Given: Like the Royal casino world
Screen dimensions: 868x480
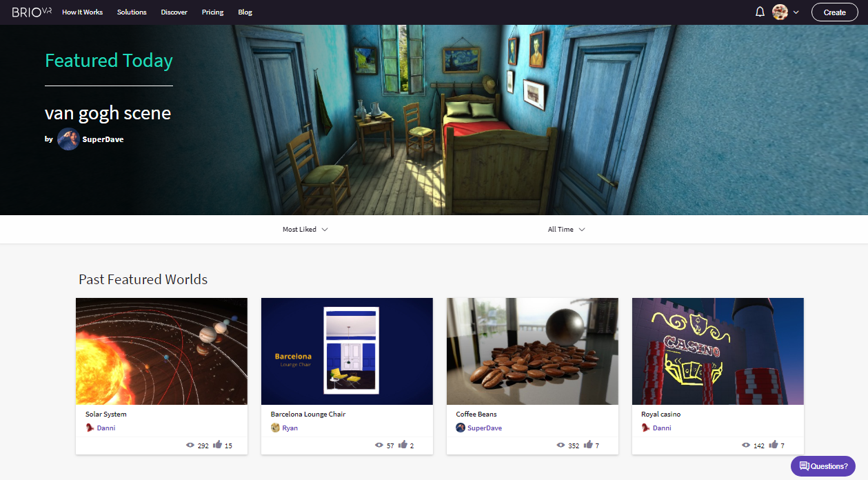Looking at the screenshot, I should click(774, 445).
